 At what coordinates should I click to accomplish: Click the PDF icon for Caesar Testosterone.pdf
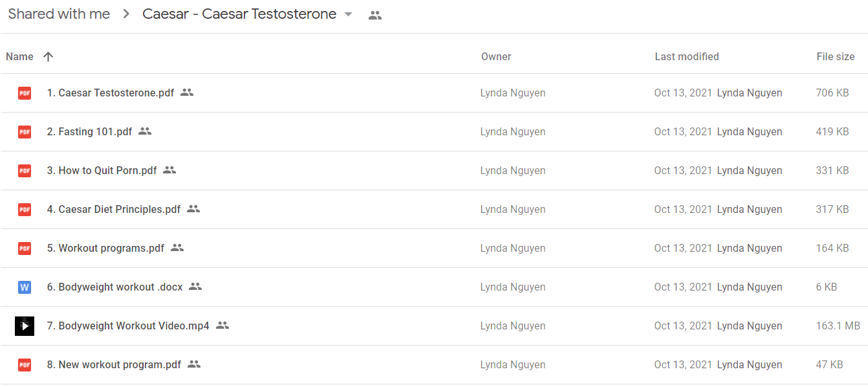25,93
